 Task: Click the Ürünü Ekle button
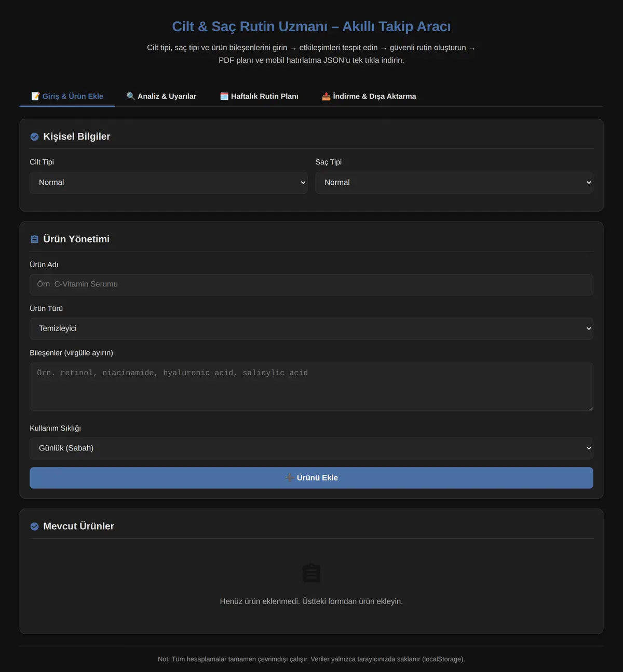coord(311,477)
